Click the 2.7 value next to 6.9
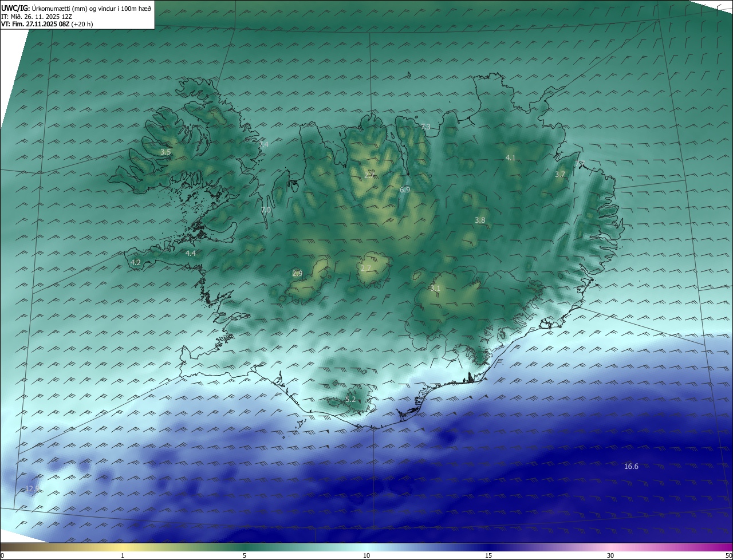 (369, 175)
